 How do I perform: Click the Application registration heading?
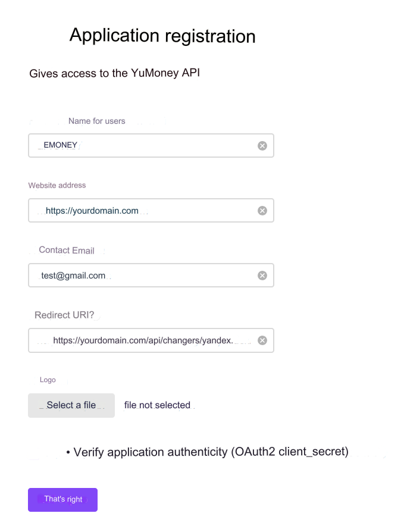(162, 36)
